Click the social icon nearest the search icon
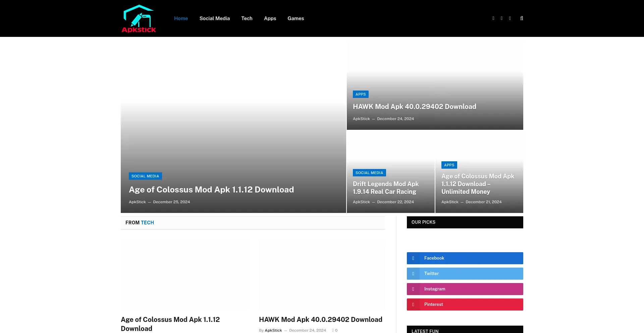Screen dimensions: 644x333 [510, 18]
